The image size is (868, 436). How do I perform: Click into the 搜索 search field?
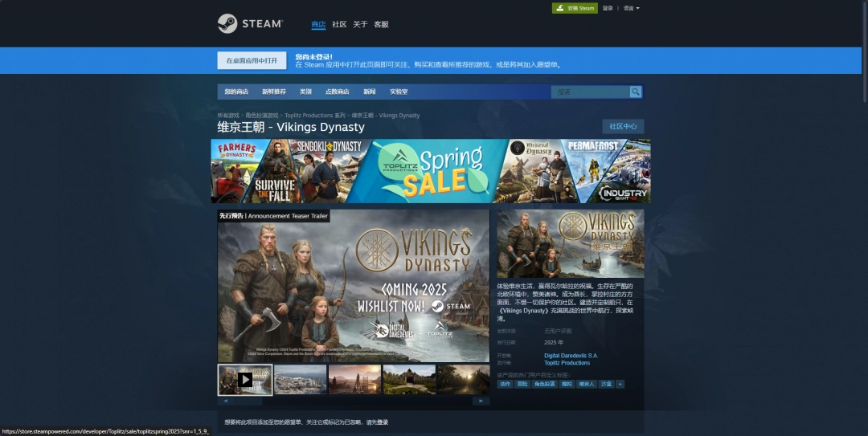589,92
